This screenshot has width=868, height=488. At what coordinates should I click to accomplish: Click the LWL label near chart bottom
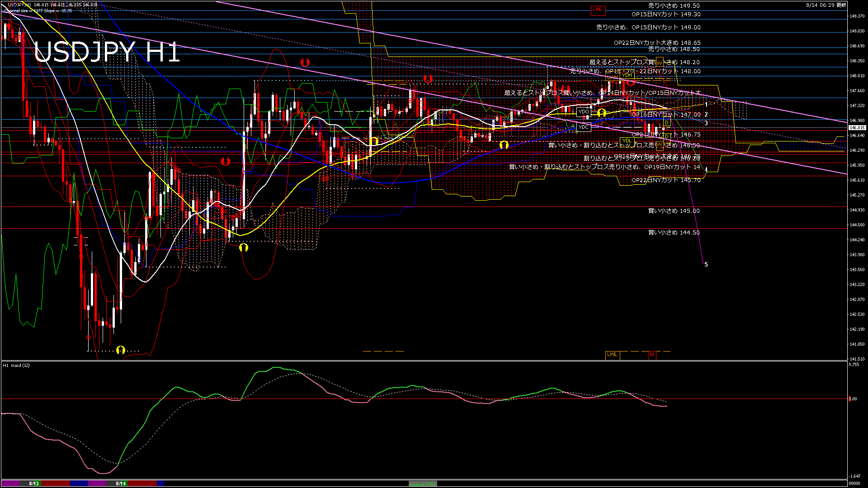click(x=612, y=355)
